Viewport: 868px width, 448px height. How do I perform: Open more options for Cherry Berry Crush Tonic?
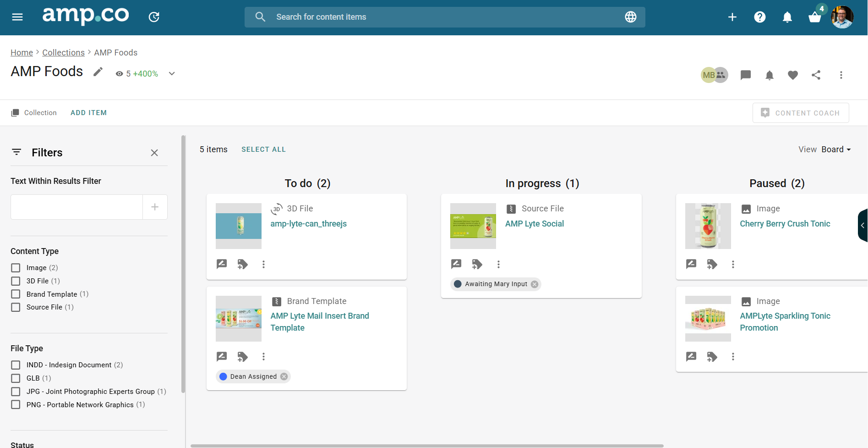733,264
